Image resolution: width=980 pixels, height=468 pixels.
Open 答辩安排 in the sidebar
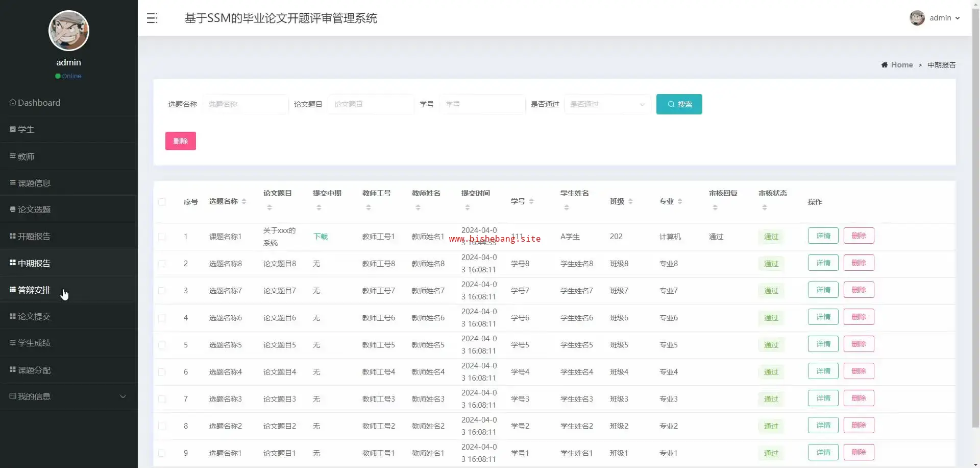click(x=34, y=290)
